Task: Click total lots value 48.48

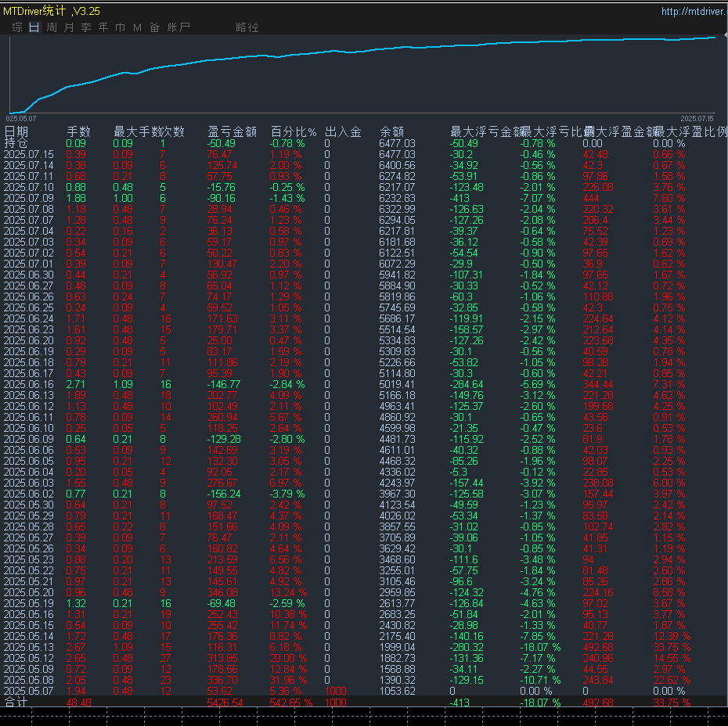Action: pos(79,703)
